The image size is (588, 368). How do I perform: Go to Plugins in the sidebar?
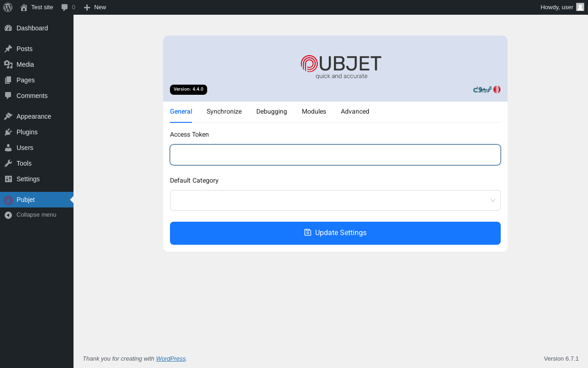pyautogui.click(x=37, y=132)
